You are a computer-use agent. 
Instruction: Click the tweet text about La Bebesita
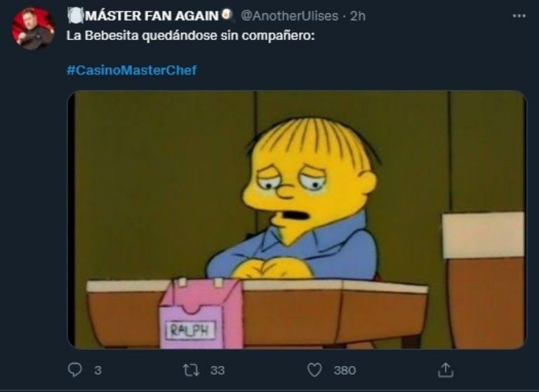pyautogui.click(x=190, y=36)
